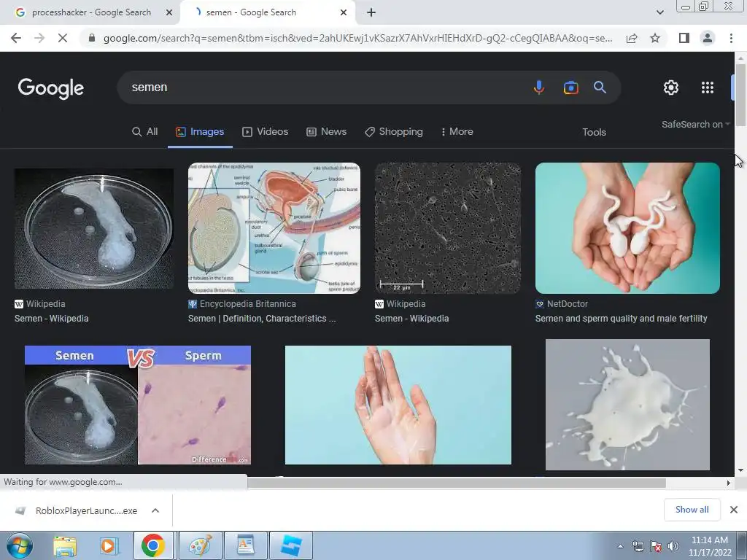Viewport: 747px width, 560px height.
Task: Click the taskbar clock showing 11:14 AM
Action: (709, 546)
